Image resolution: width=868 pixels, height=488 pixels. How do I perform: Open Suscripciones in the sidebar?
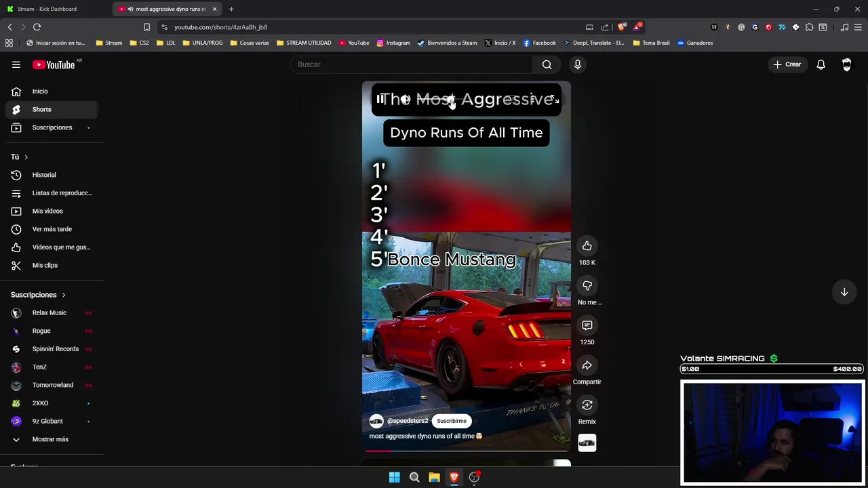(51, 127)
